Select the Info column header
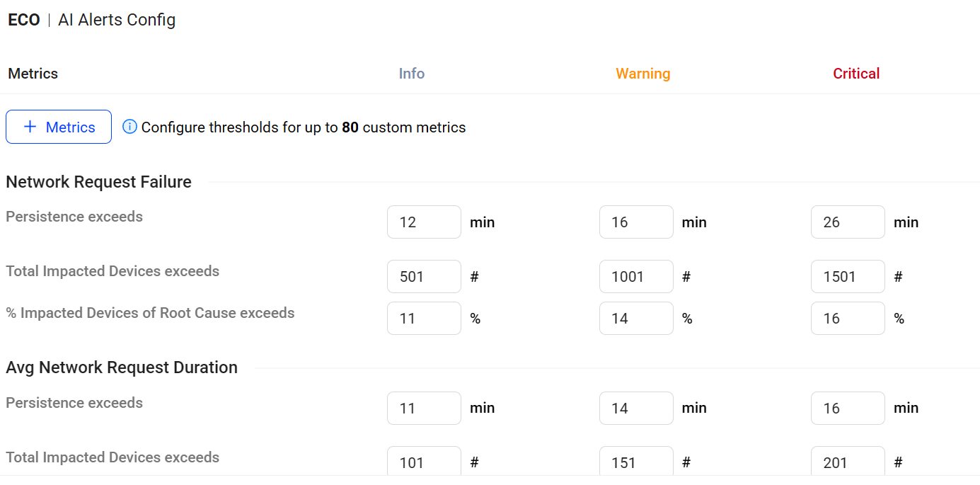This screenshot has width=980, height=485. pyautogui.click(x=412, y=74)
